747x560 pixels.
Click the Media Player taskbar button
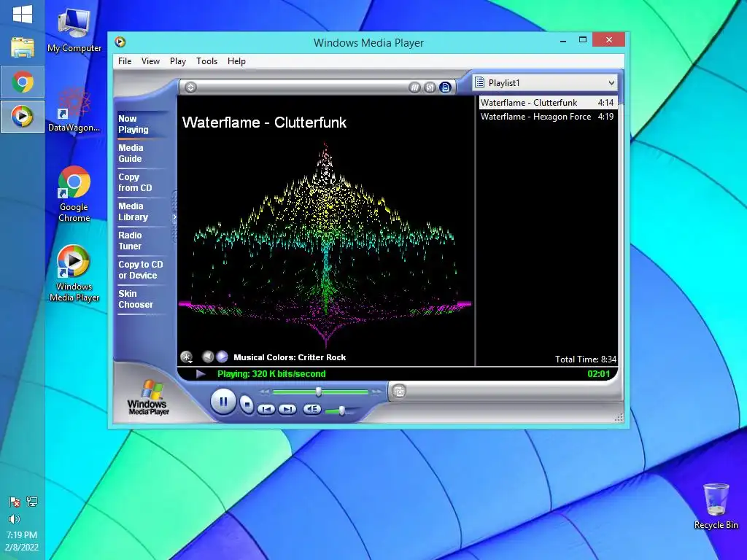(23, 116)
